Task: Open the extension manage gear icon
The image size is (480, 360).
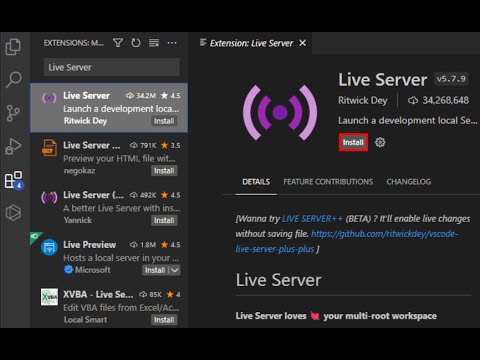Action: click(380, 142)
